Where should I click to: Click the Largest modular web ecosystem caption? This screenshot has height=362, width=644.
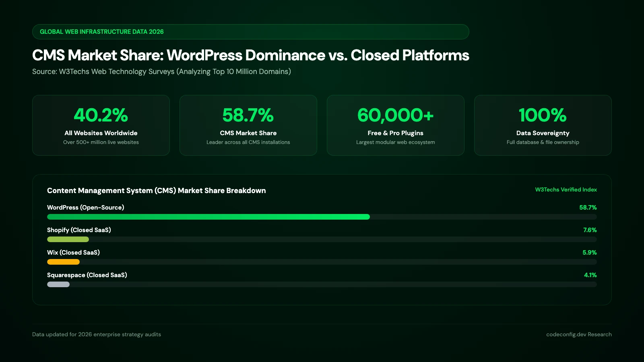click(x=396, y=142)
